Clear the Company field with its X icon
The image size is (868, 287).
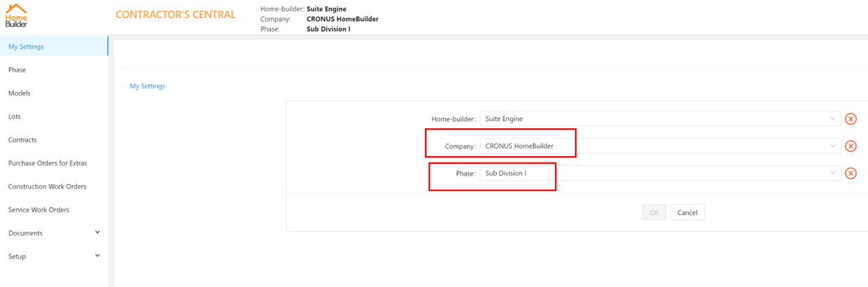851,146
